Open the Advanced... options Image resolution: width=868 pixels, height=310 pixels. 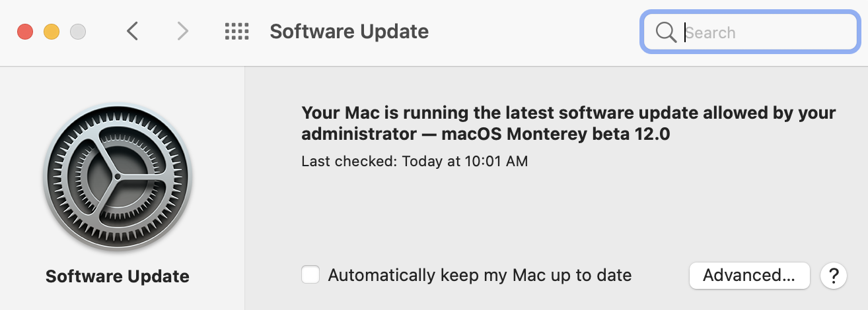749,275
